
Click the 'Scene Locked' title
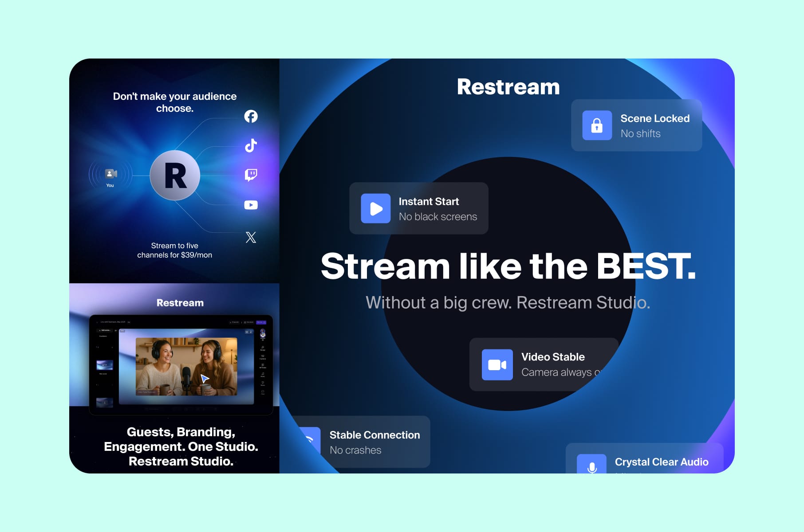coord(655,118)
